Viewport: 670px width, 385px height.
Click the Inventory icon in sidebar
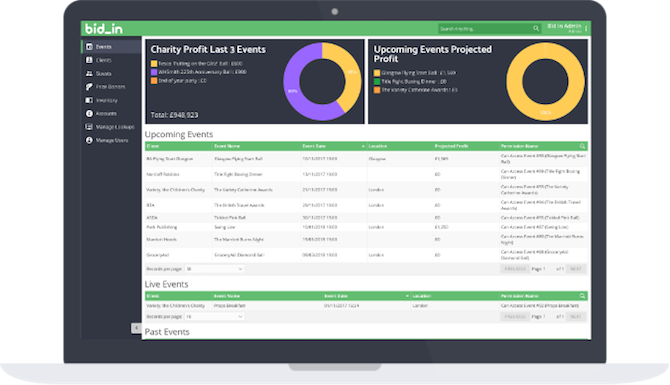(89, 100)
